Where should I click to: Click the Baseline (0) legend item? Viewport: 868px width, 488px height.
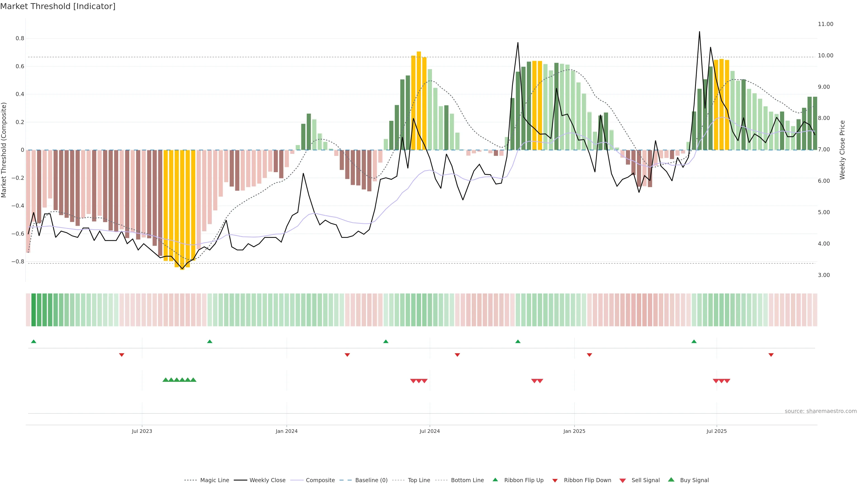coord(371,480)
